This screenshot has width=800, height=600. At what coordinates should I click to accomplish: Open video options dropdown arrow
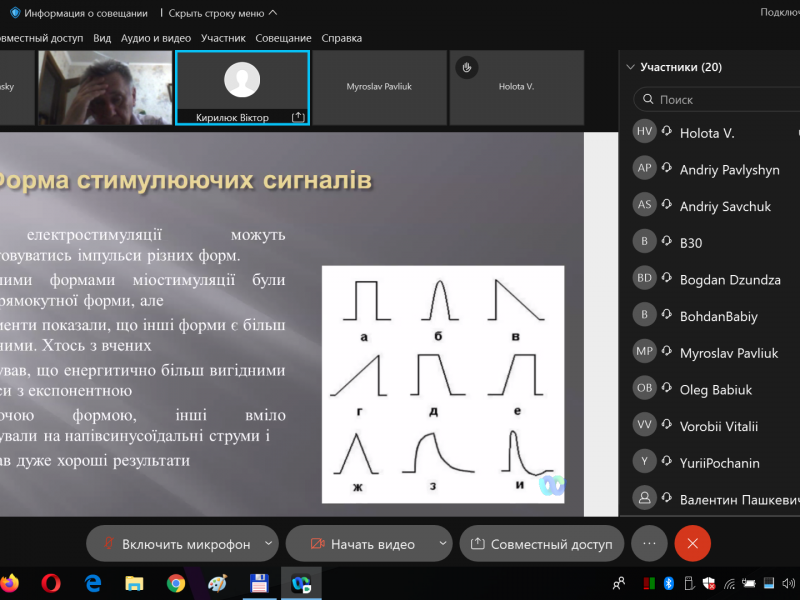pos(442,543)
